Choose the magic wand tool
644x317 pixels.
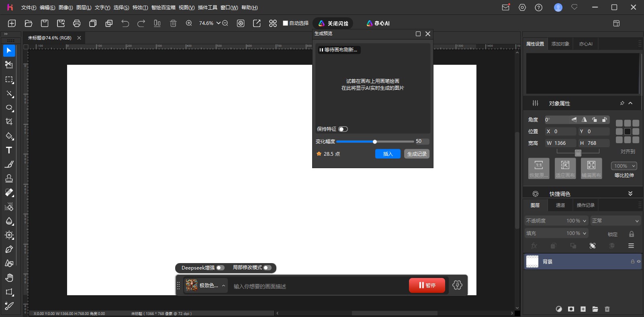(9, 94)
